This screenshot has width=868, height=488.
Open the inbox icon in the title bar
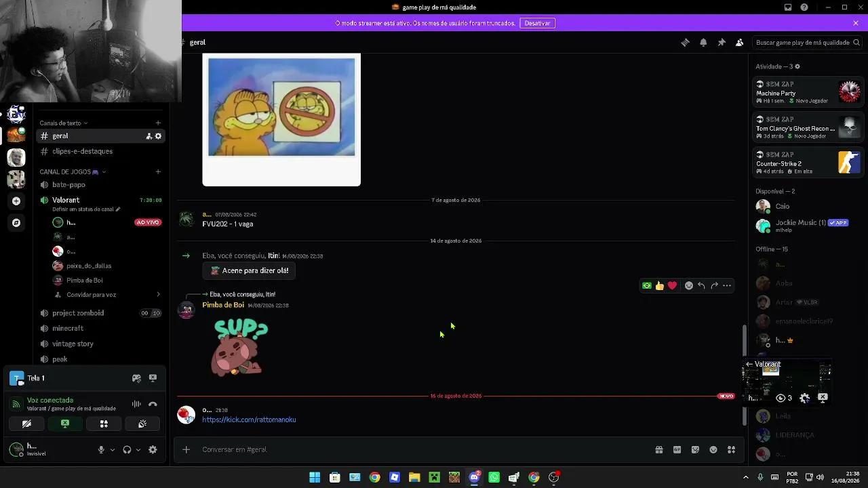pyautogui.click(x=788, y=7)
